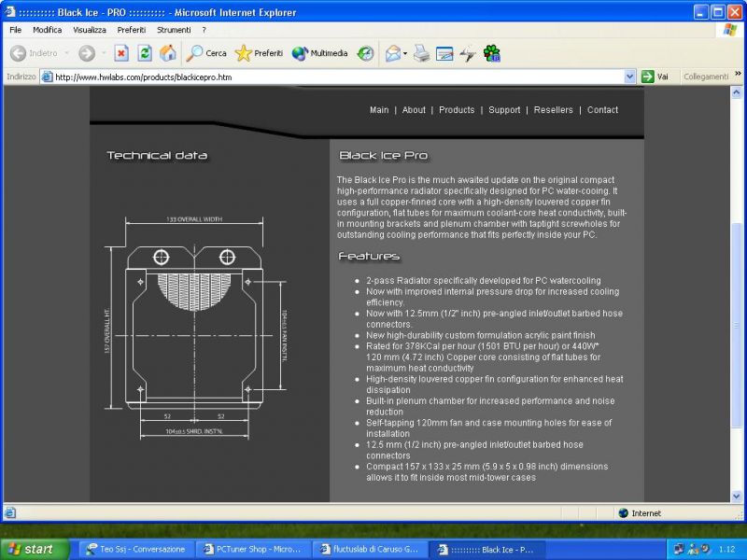This screenshot has width=747, height=560.
Task: Switch to Teo Ssj Conversazione taskbar window
Action: pos(135,549)
